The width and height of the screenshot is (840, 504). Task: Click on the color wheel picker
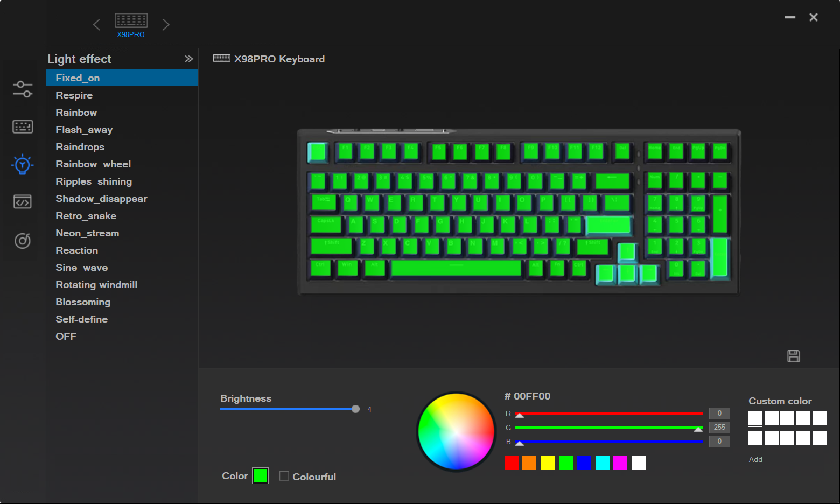tap(456, 431)
